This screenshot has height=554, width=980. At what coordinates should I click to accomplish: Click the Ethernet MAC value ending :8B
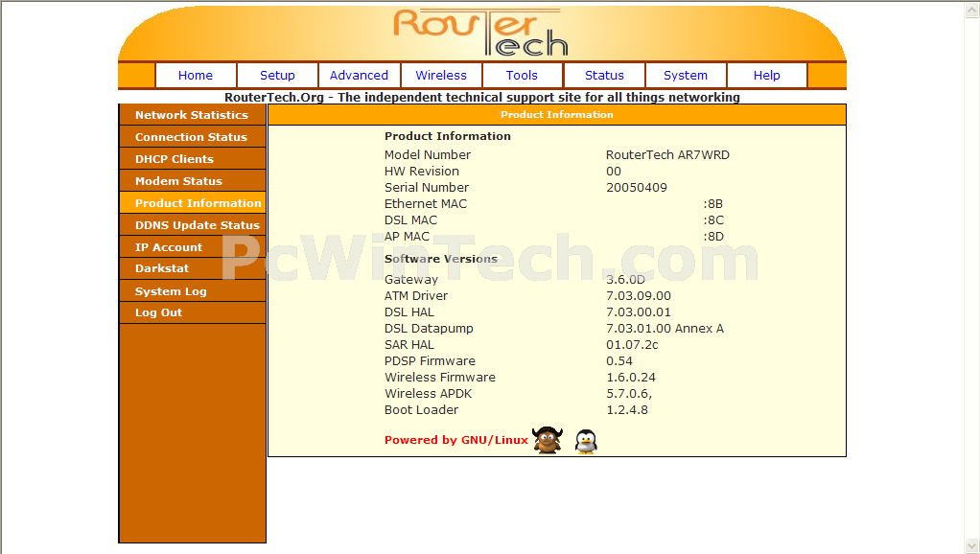click(x=713, y=203)
